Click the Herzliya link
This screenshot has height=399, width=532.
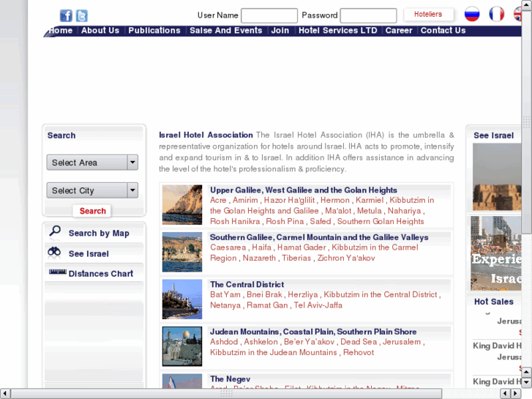point(303,295)
